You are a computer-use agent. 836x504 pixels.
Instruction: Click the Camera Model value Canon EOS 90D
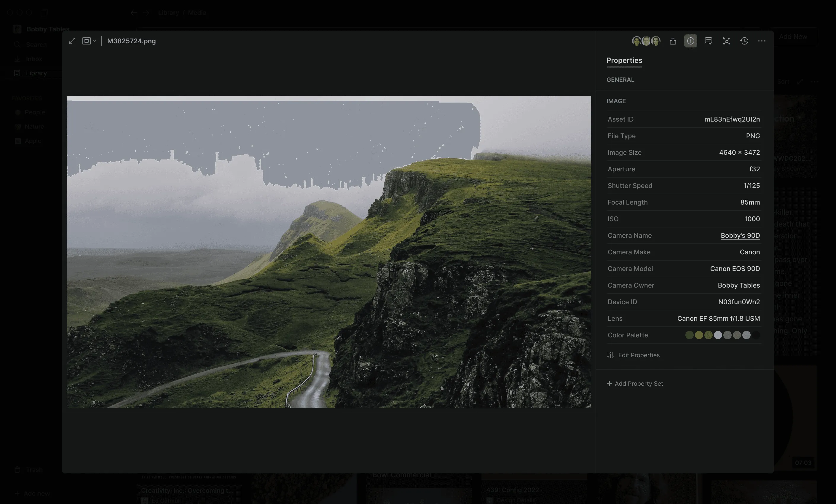coord(735,269)
